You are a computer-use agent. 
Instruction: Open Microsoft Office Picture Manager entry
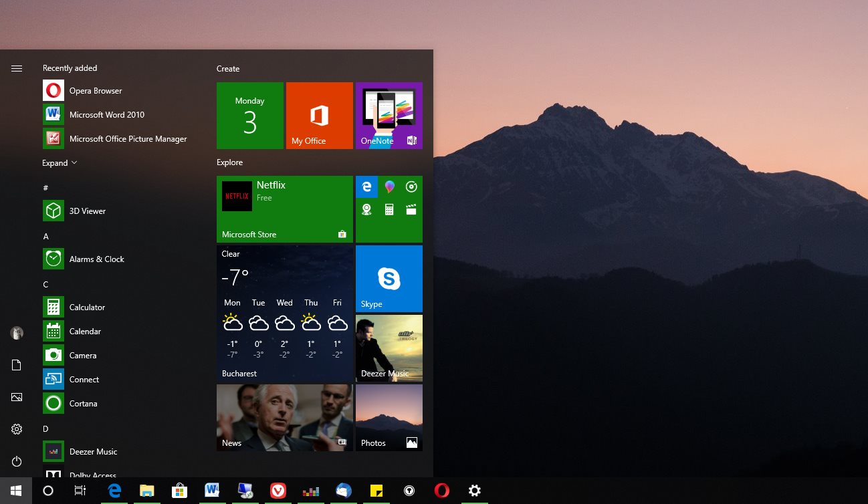(120, 139)
